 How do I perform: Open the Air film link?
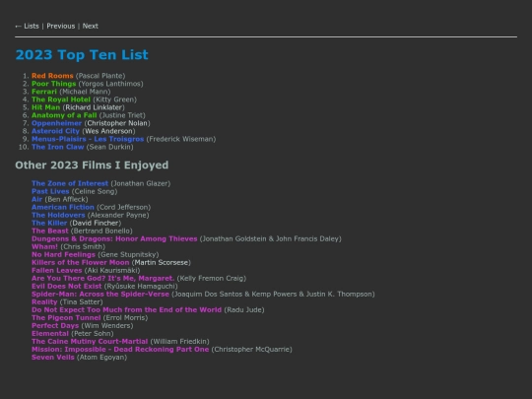pyautogui.click(x=37, y=199)
